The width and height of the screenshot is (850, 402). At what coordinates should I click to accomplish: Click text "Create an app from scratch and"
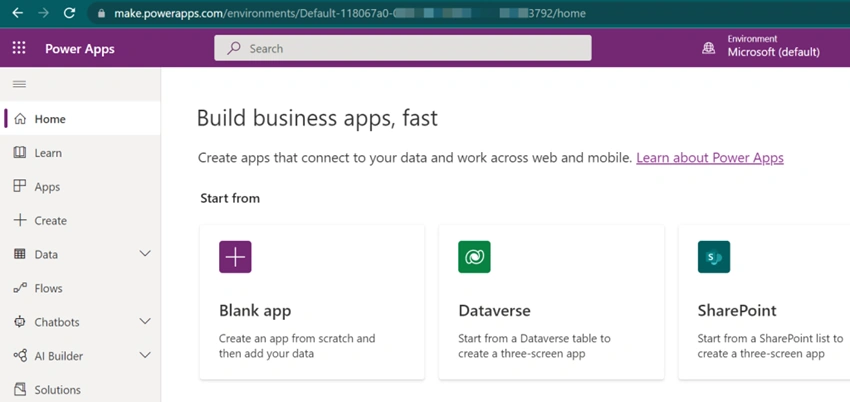point(297,339)
